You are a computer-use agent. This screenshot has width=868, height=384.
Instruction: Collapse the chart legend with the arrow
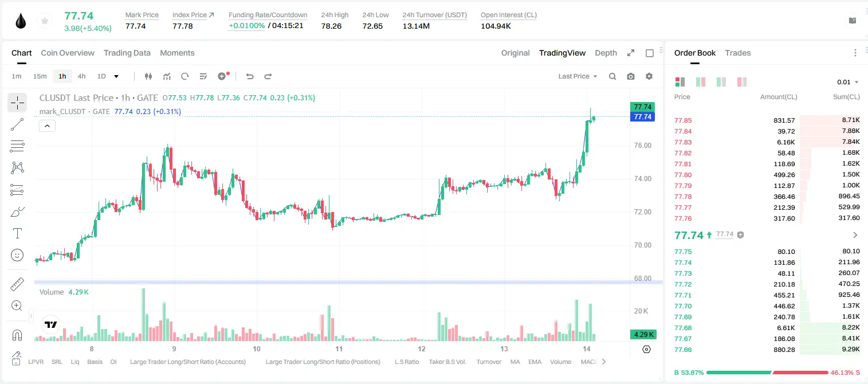click(47, 126)
